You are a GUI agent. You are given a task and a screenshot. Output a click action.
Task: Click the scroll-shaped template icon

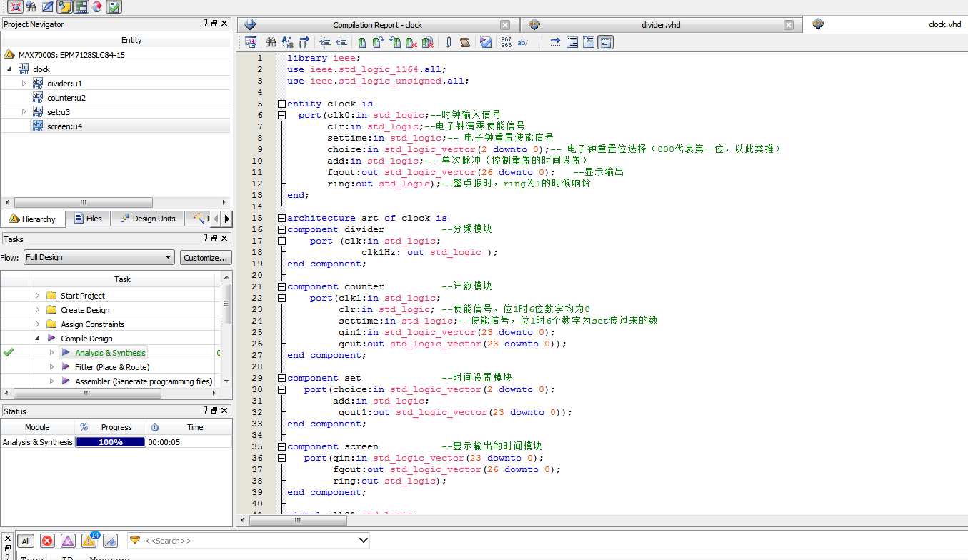(x=464, y=42)
